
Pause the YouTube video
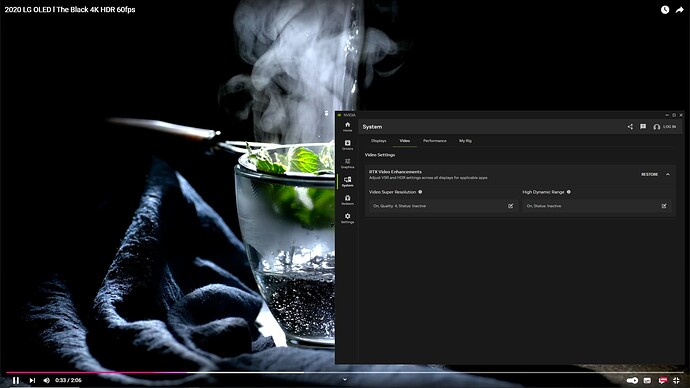point(15,380)
